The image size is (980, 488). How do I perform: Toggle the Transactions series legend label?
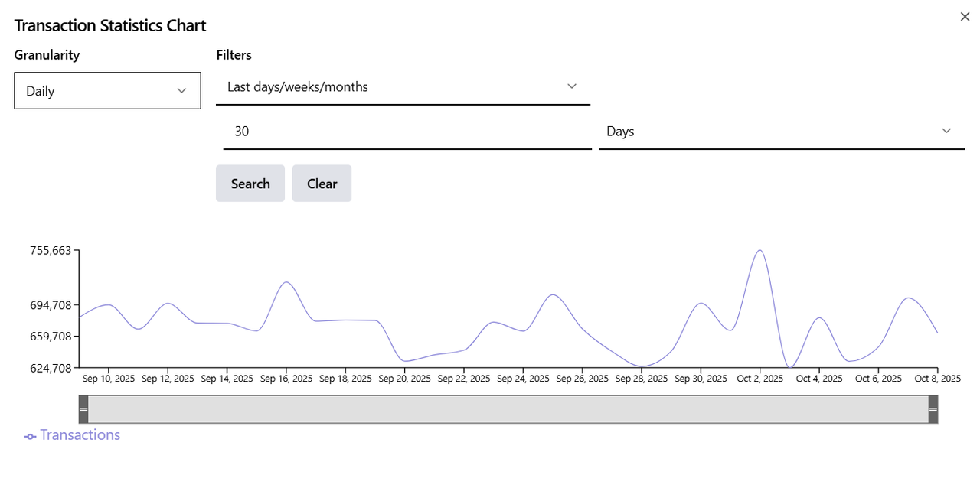coord(80,435)
